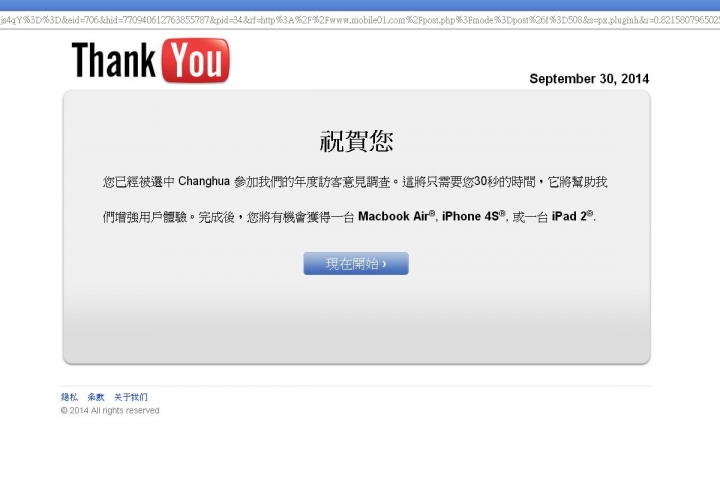This screenshot has height=490, width=720.
Task: Click the iPad 2 text
Action: (572, 216)
